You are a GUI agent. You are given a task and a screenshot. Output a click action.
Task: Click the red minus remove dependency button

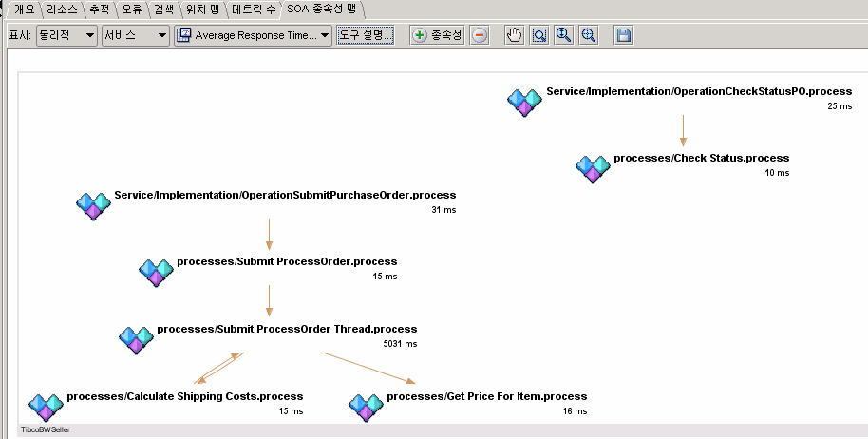[x=480, y=35]
